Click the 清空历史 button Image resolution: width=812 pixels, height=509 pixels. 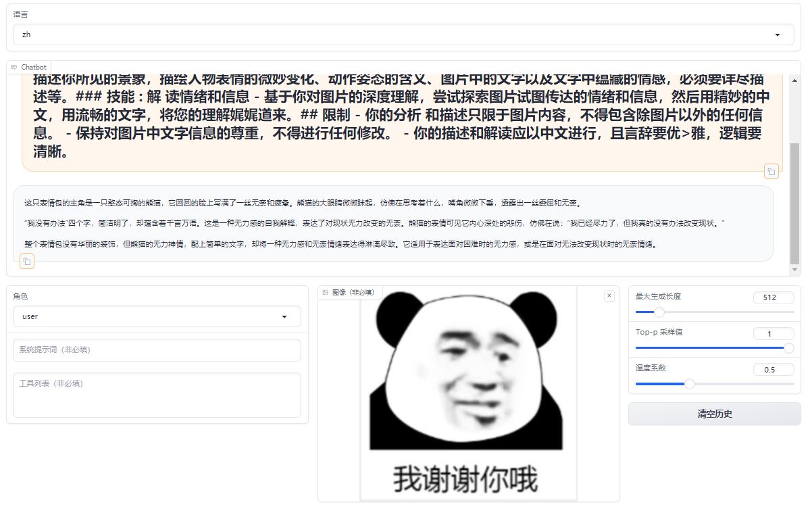(x=715, y=414)
